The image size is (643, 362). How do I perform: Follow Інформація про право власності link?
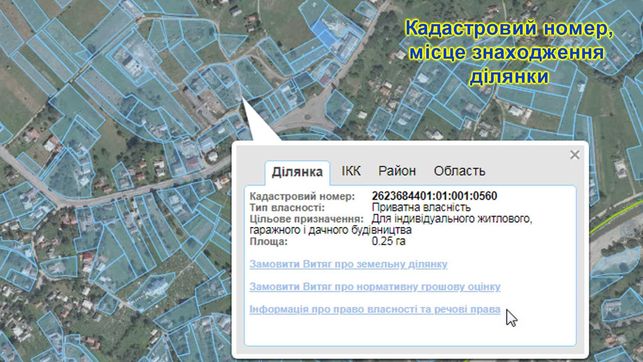375,309
